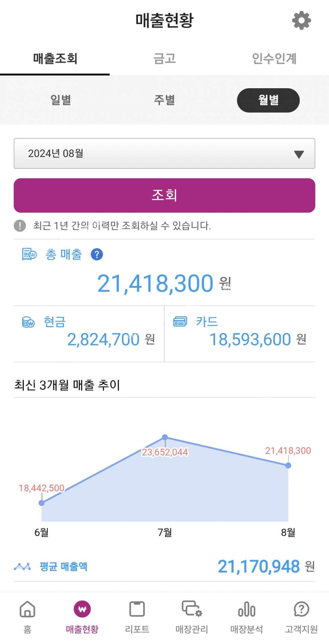The image size is (329, 644).
Task: Click the dropdown arrow of month selector
Action: (299, 154)
